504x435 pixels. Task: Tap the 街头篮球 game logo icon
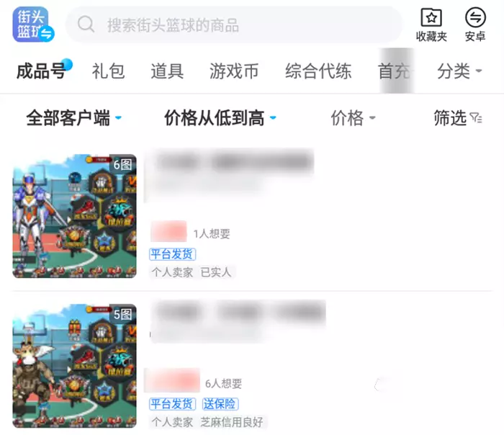33,24
